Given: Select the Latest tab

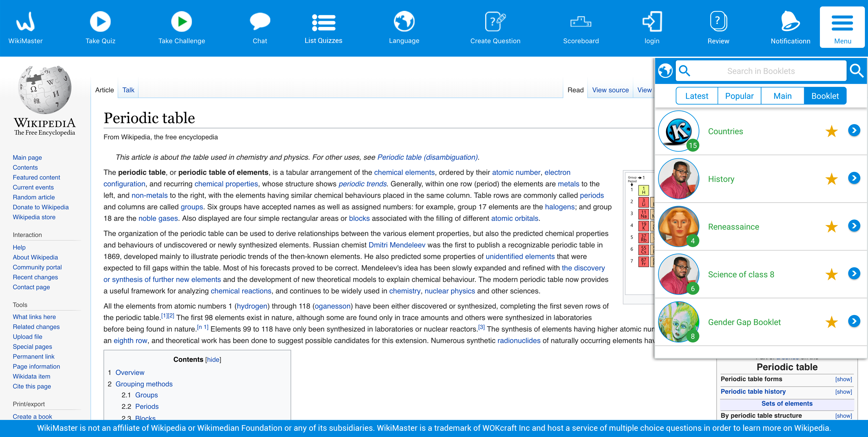Looking at the screenshot, I should coord(697,96).
